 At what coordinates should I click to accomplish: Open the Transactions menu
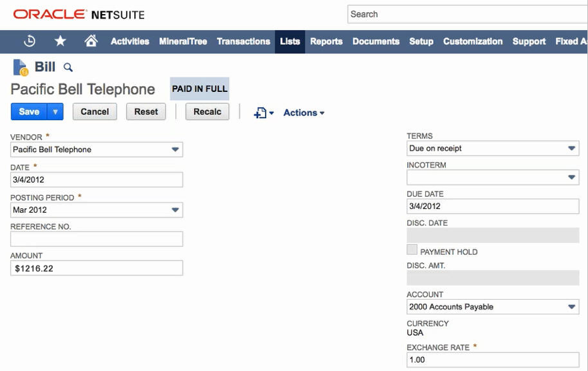click(244, 41)
